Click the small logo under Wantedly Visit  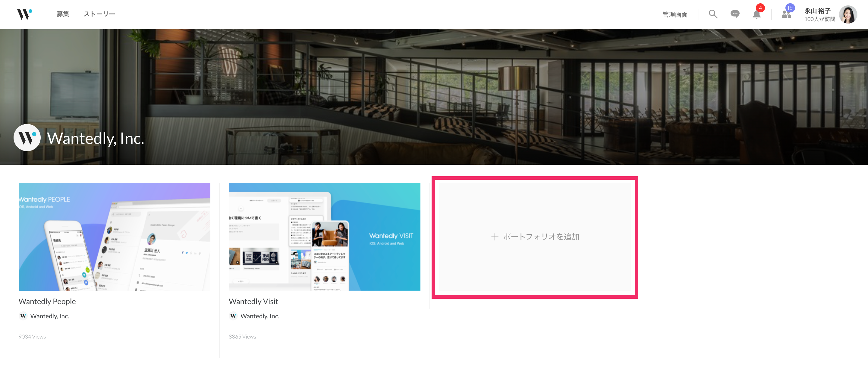click(233, 316)
